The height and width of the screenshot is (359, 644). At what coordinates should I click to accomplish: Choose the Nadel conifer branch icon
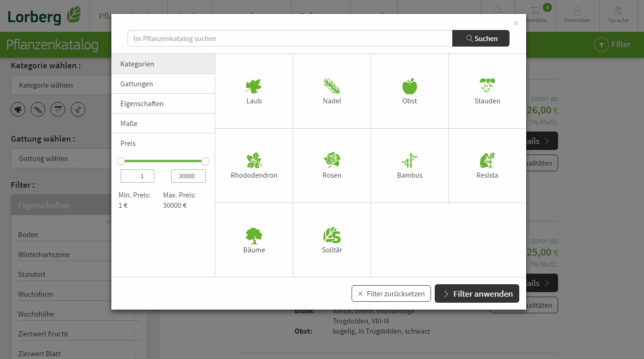click(x=332, y=86)
